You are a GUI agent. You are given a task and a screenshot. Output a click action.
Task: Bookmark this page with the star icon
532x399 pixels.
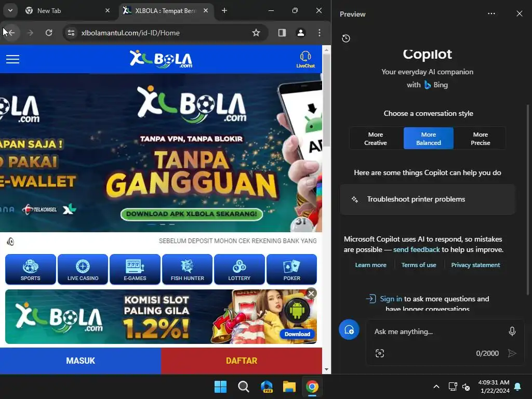(x=256, y=33)
